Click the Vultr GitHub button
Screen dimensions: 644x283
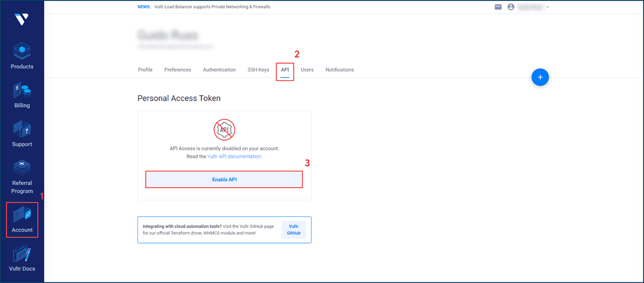pyautogui.click(x=293, y=230)
